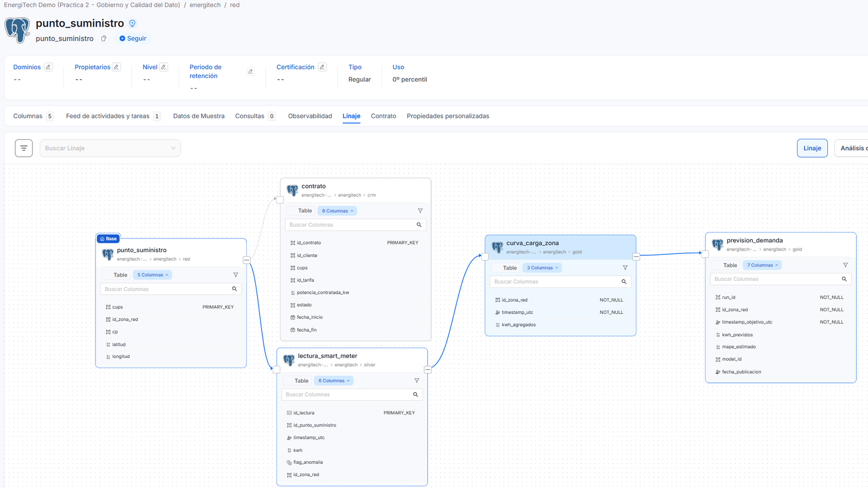Screen dimensions: 868x488
Task: Click the PostgreSQL logo of prevision_demanda node
Action: click(718, 245)
